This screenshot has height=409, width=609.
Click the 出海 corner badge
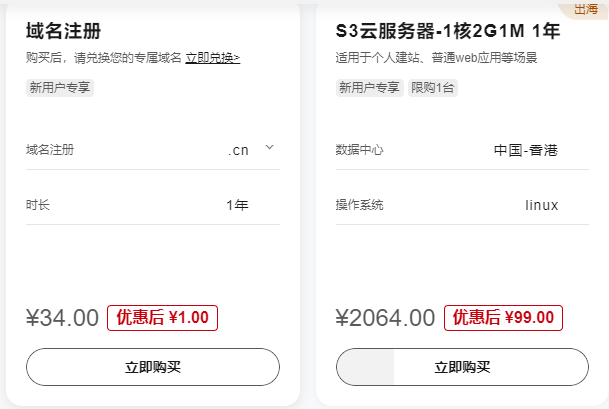point(586,9)
